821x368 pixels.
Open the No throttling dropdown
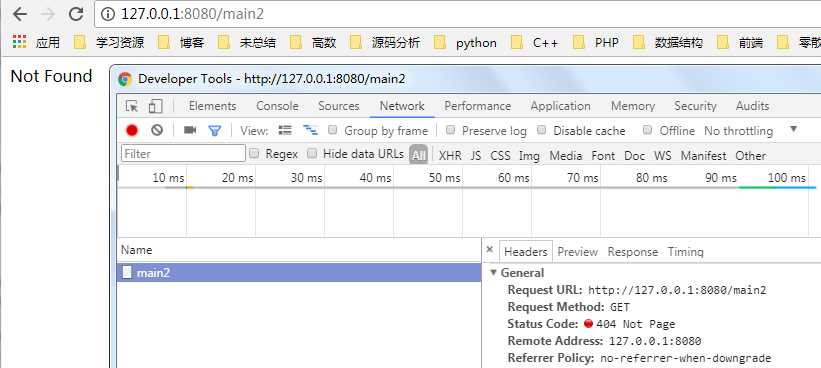tap(750, 130)
